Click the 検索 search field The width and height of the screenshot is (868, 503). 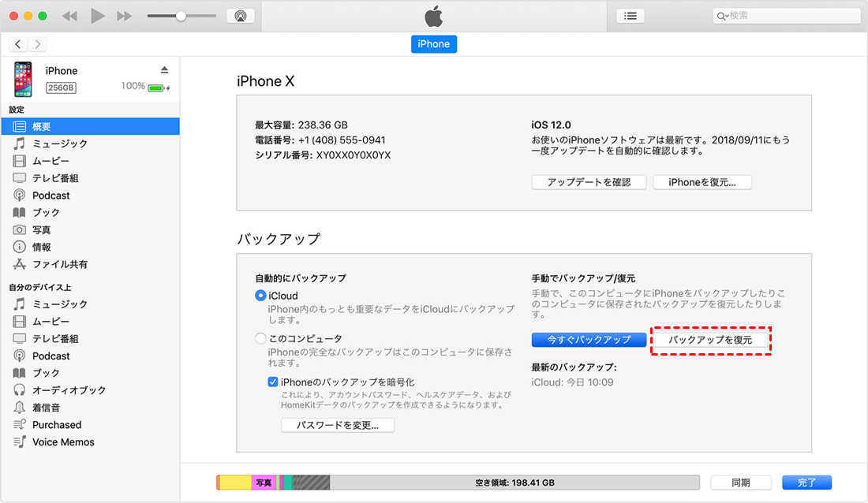(x=789, y=16)
